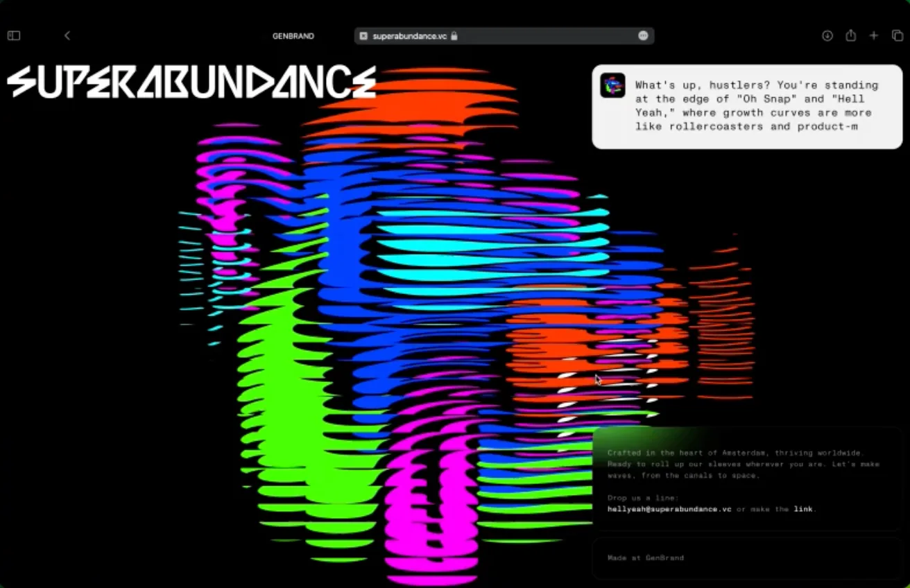Screen dimensions: 910x588
Task: Click the site favicon in the address bar
Action: click(x=363, y=36)
